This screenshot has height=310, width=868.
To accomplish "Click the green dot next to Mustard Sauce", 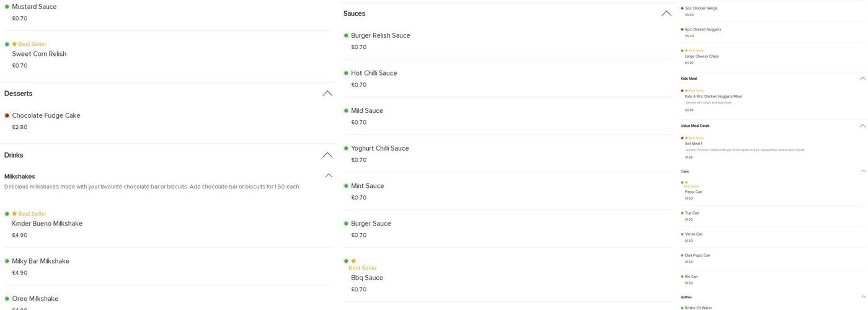I will pyautogui.click(x=7, y=7).
